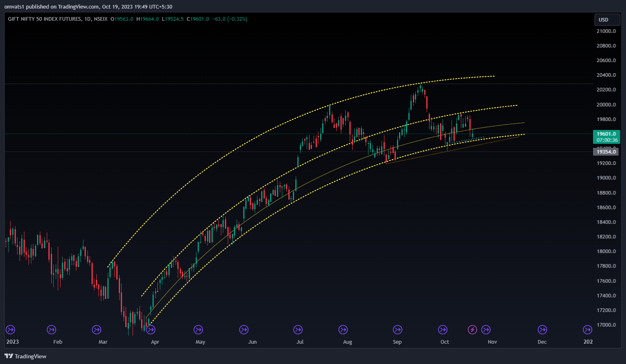Click the 18600.0 price axis label
This screenshot has width=626, height=364.
pos(606,208)
